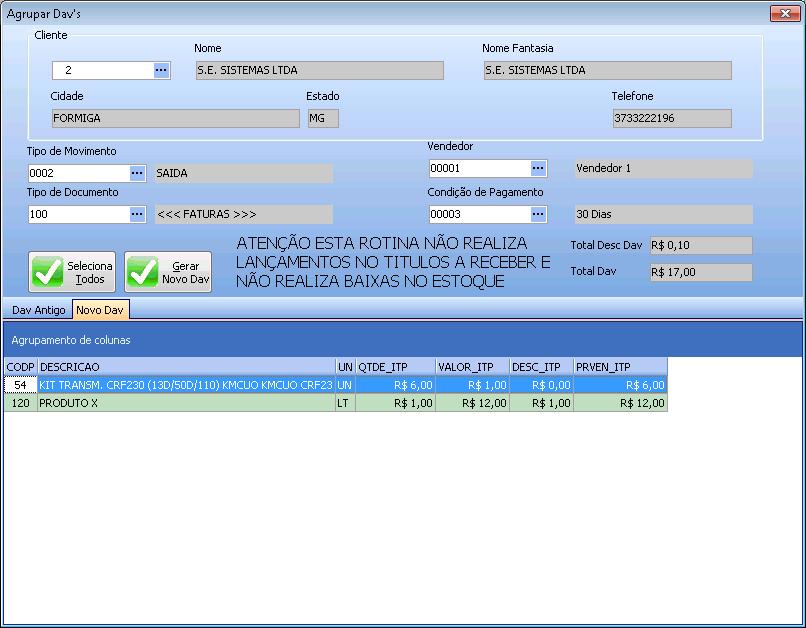Open the Cliente lookup ellipsis button
The height and width of the screenshot is (628, 806).
(x=161, y=70)
